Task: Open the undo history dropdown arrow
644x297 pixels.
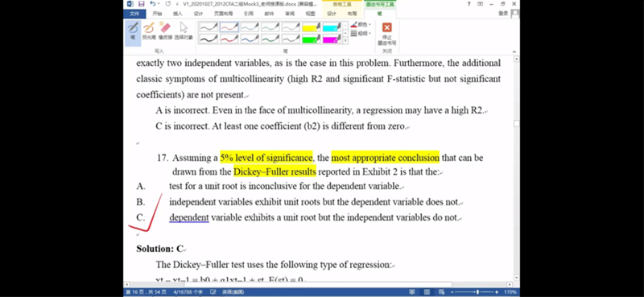Action: [x=159, y=4]
